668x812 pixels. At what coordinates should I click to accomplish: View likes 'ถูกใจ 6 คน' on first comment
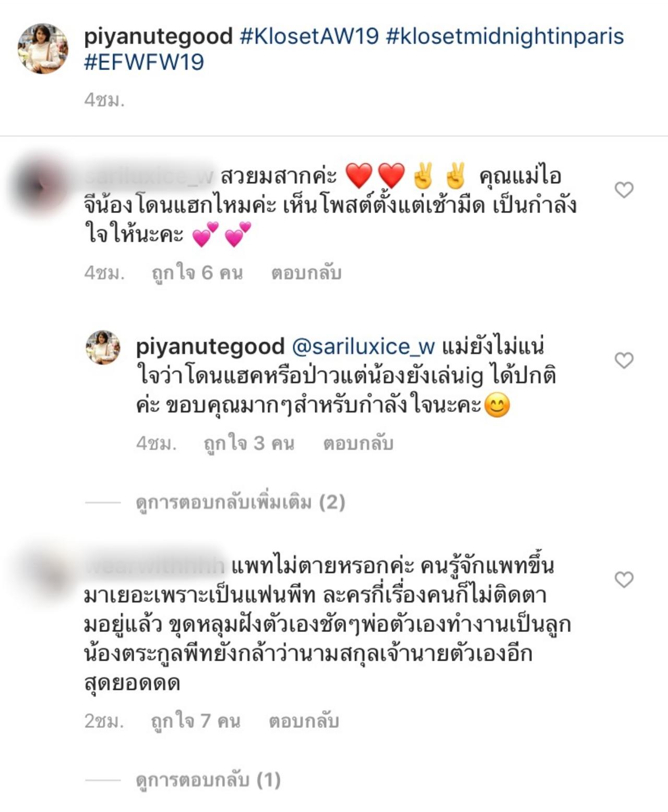coord(197,273)
